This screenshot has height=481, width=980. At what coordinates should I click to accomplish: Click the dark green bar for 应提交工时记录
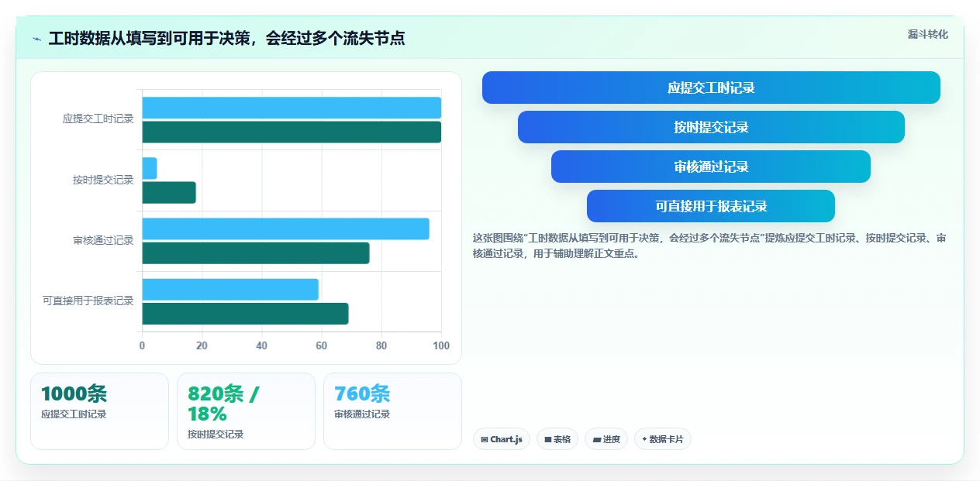coord(292,132)
